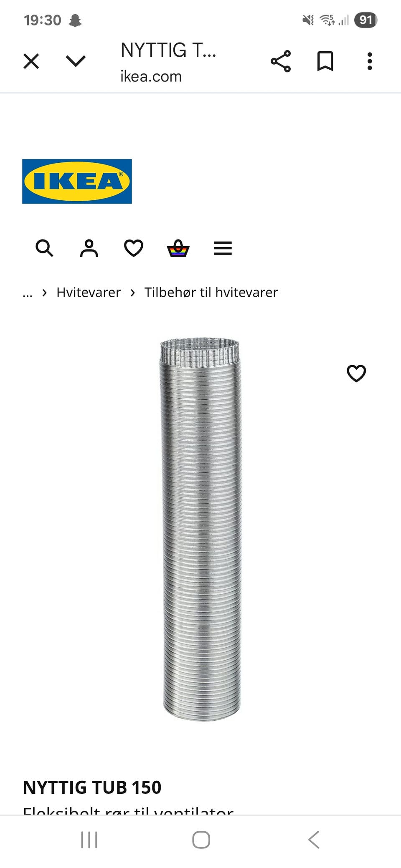Minimize browser with the down chevron
This screenshot has height=868, width=401.
pos(76,61)
